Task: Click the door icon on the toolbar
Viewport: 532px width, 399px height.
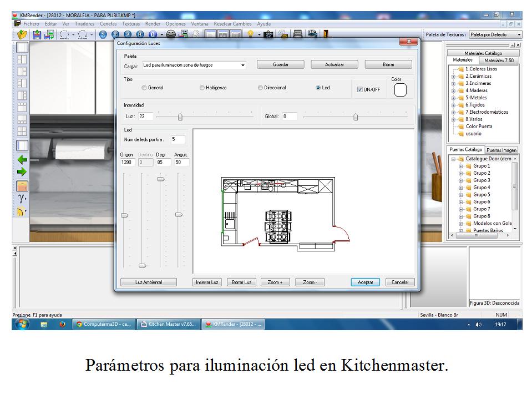Action: coord(326,33)
